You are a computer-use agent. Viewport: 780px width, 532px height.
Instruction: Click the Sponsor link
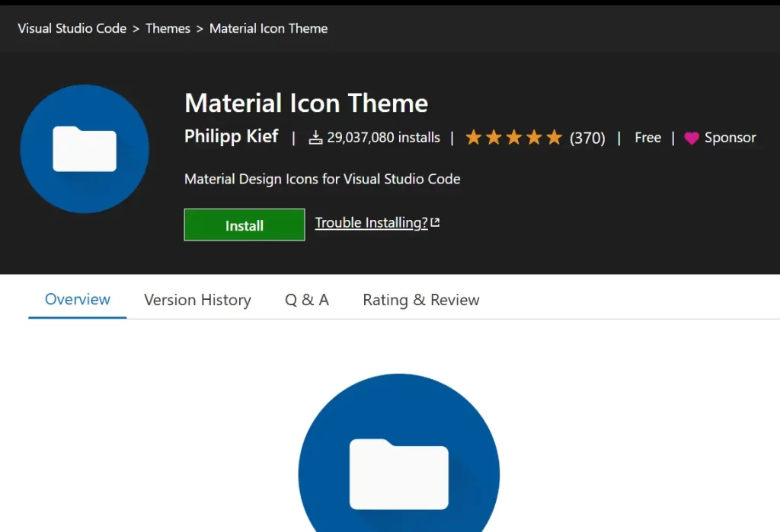pos(730,137)
